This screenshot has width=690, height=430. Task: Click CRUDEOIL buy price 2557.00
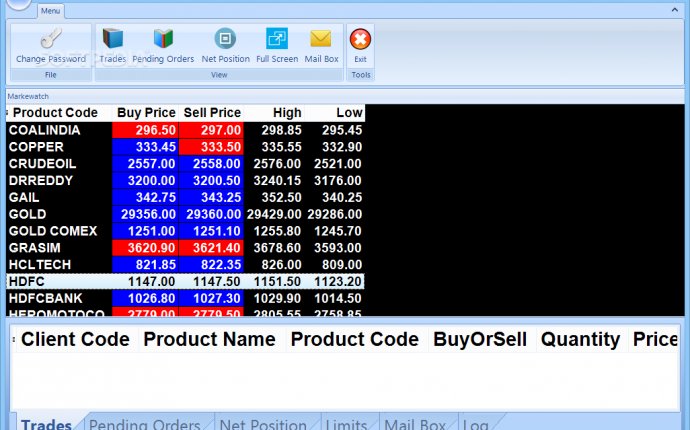(x=146, y=164)
